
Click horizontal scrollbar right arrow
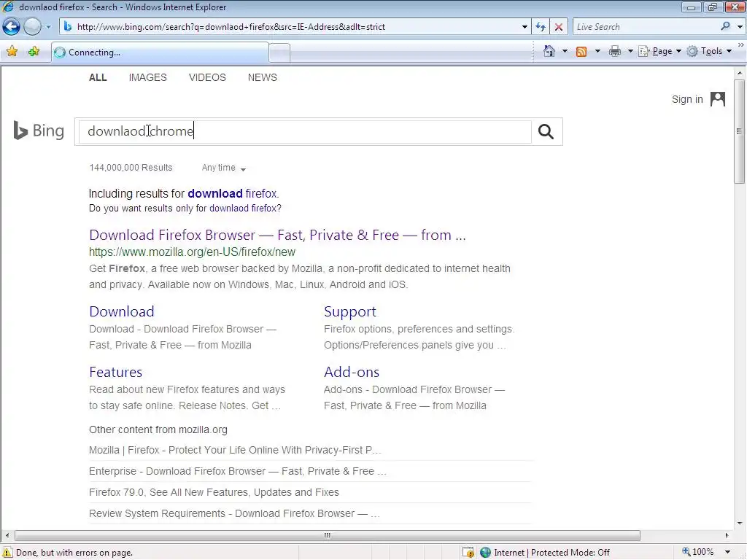click(727, 535)
